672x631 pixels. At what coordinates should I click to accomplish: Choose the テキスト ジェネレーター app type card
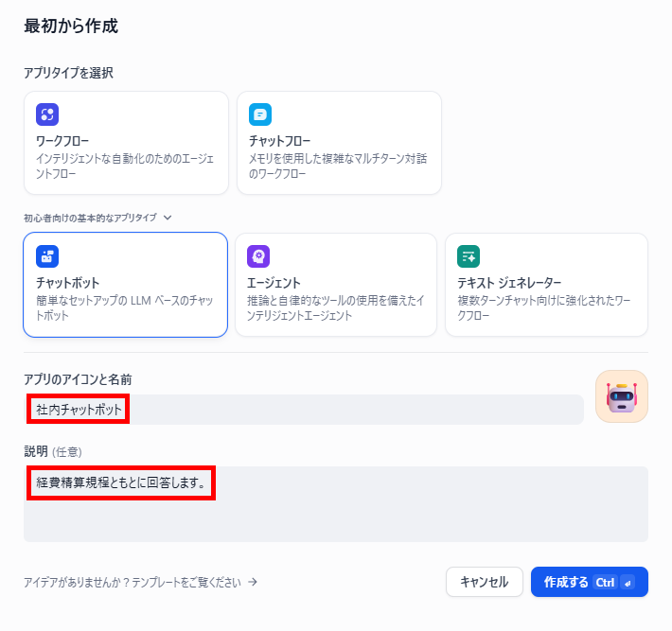546,285
